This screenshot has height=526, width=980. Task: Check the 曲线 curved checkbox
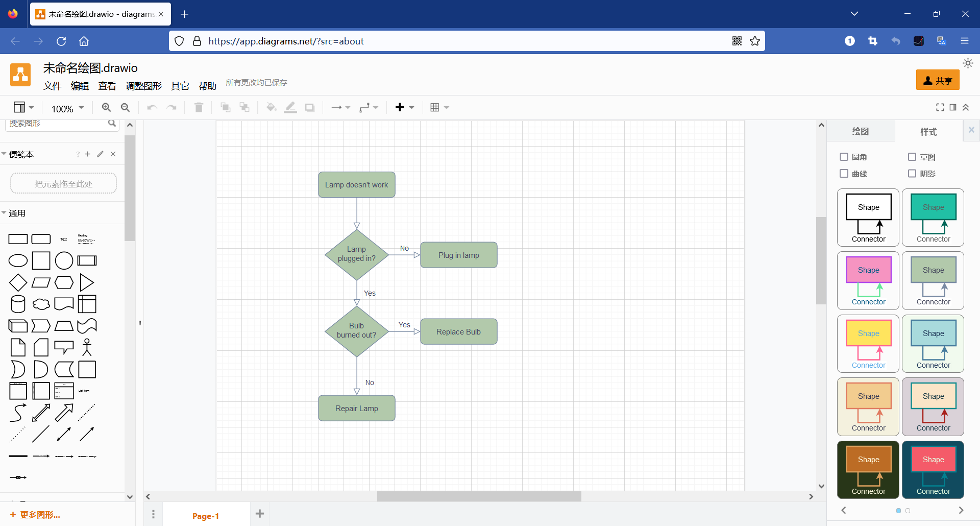pyautogui.click(x=844, y=174)
